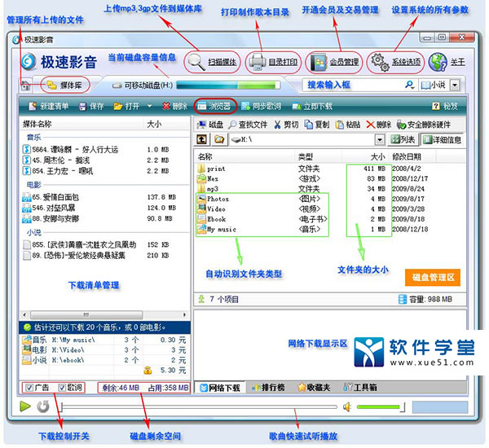This screenshot has width=489, height=448.
Task: Select 音乐 H:\My music\ row
Action: (104, 340)
